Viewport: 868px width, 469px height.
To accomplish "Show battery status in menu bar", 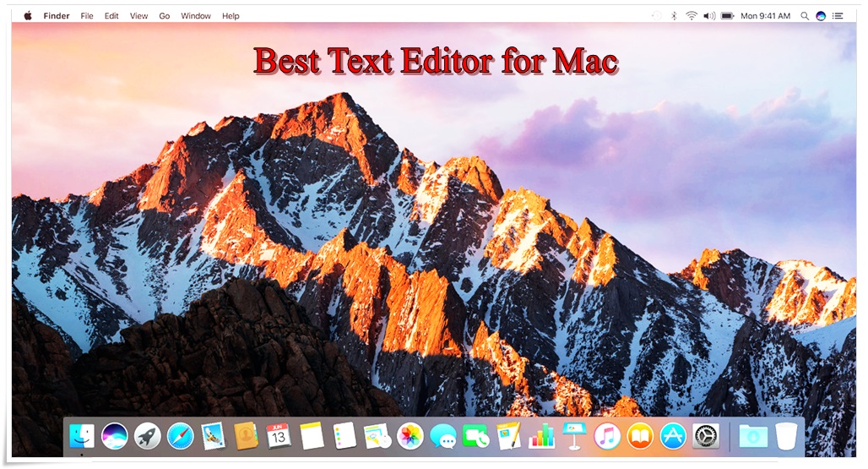I will click(x=727, y=16).
